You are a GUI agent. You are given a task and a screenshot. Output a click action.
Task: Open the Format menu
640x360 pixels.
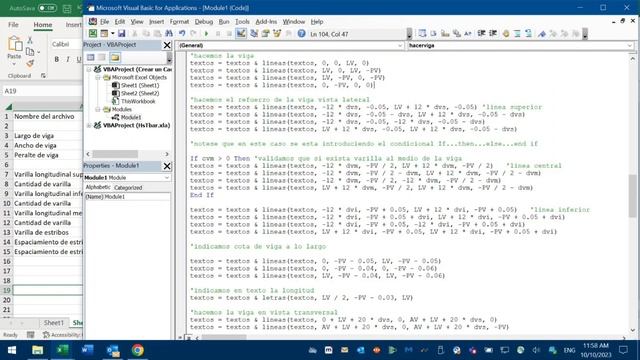[179, 22]
